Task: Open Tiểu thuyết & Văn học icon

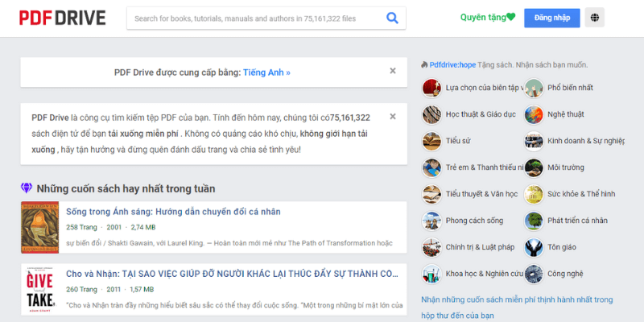Action: [431, 194]
